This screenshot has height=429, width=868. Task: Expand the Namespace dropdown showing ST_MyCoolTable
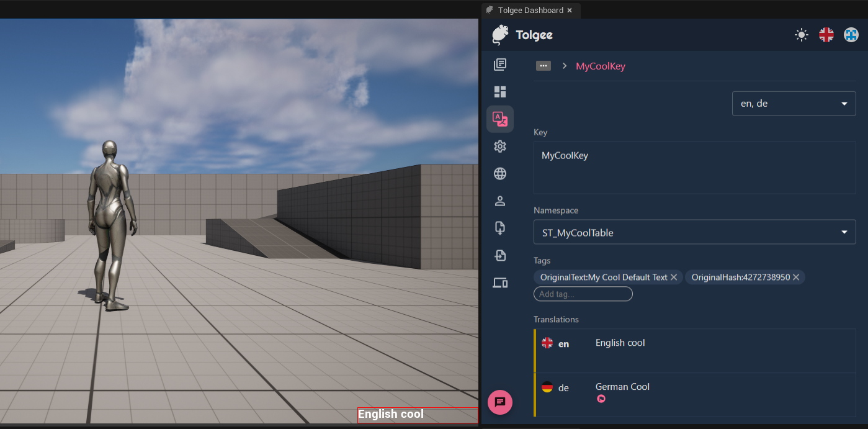[x=843, y=232]
